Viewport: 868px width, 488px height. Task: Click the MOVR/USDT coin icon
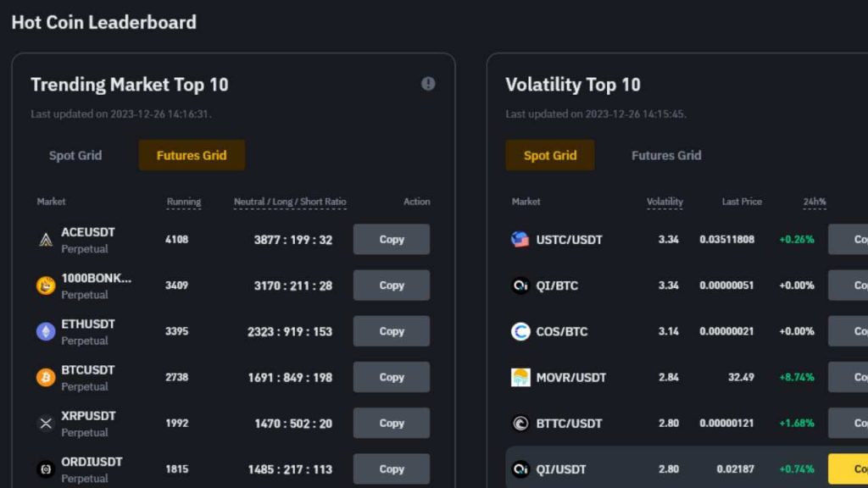(x=520, y=377)
